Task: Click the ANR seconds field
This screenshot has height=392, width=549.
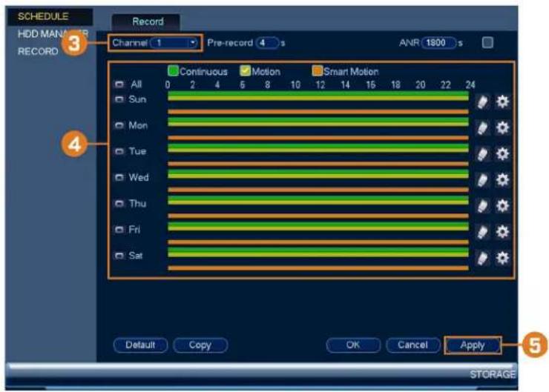Action: (439, 43)
